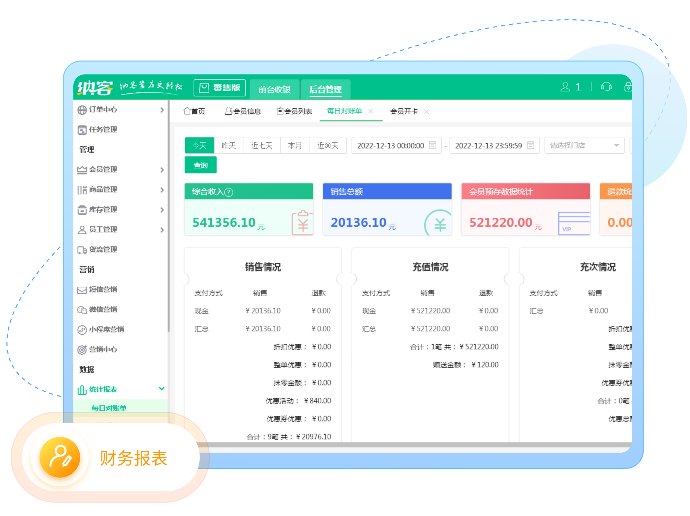This screenshot has height=516, width=690.
Task: Switch to the 会员列表 tab
Action: pyautogui.click(x=294, y=111)
